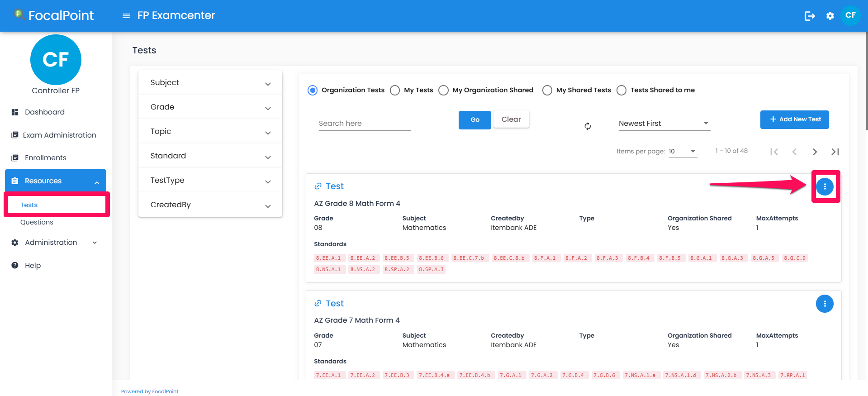Go to previous page of results
This screenshot has width=868, height=396.
coord(794,152)
